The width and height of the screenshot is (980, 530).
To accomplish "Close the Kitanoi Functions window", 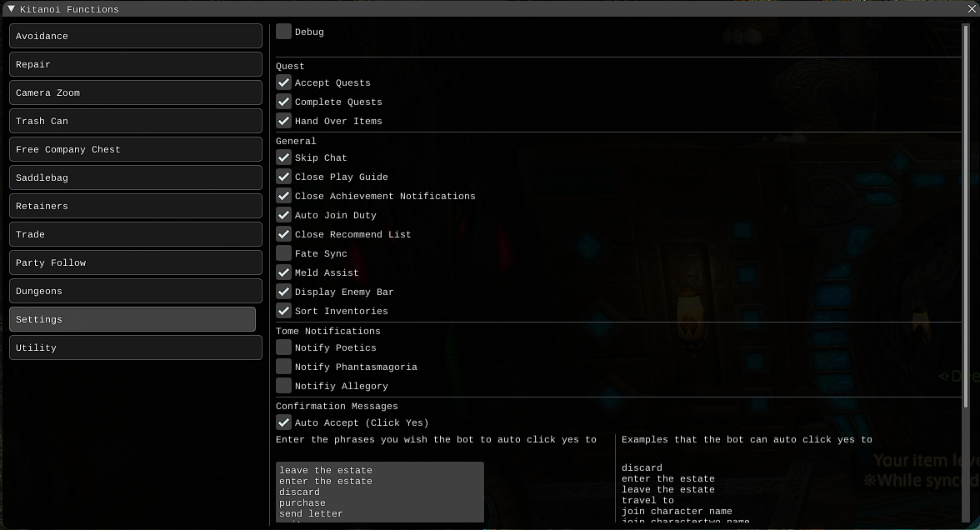I will [x=972, y=9].
